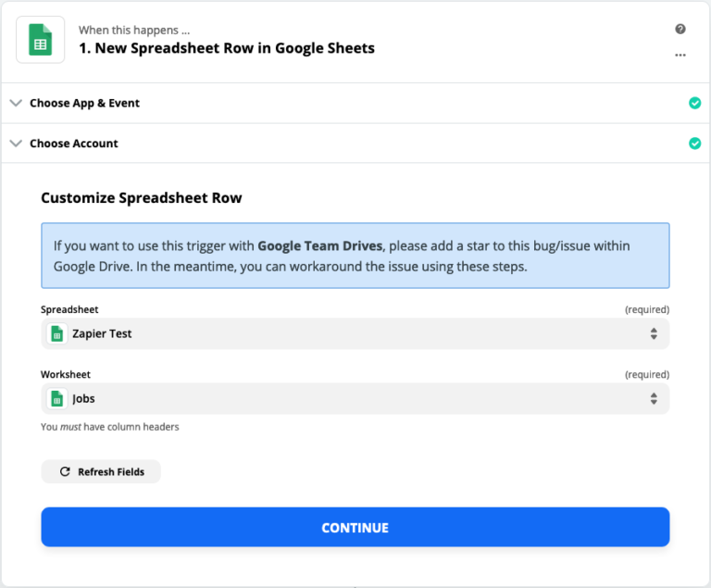Click the Spreadsheet dropdown up-down arrows
Viewport: 711px width, 588px height.
click(x=654, y=334)
